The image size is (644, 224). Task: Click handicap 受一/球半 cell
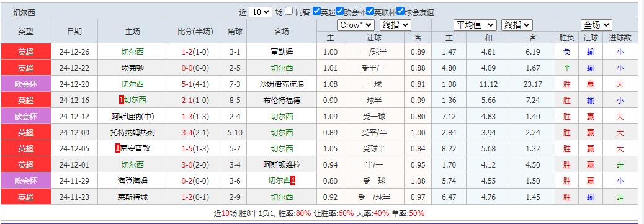click(374, 197)
